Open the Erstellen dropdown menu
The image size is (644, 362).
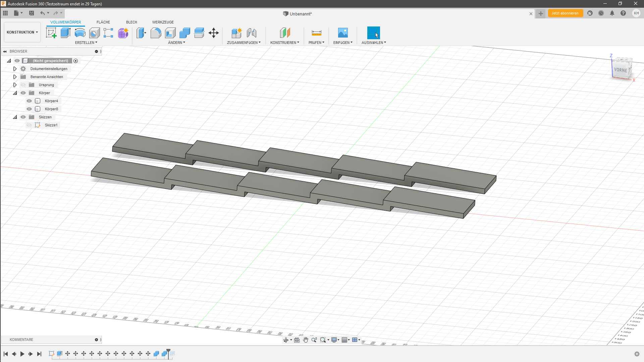click(86, 43)
